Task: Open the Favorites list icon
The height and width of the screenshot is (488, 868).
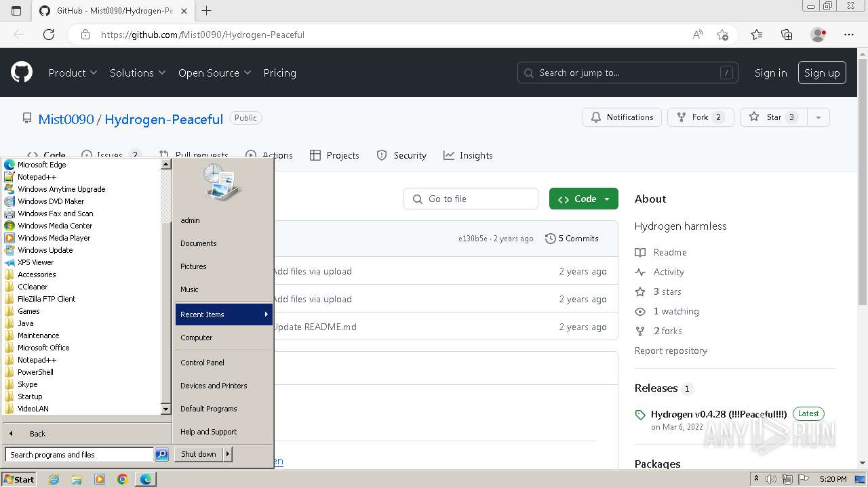Action: [x=757, y=35]
